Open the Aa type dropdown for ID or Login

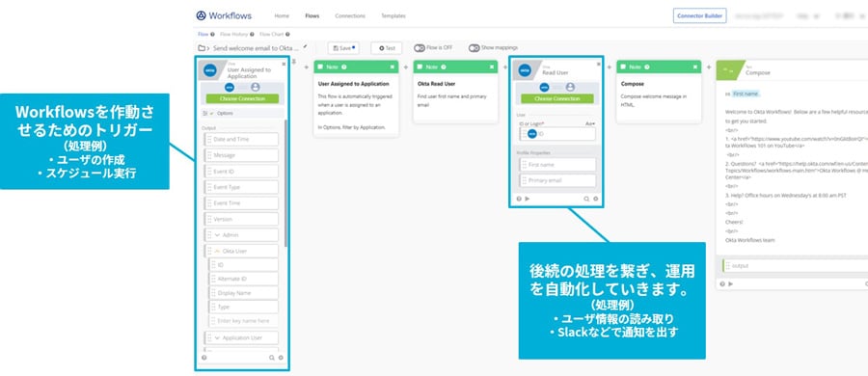coord(590,124)
